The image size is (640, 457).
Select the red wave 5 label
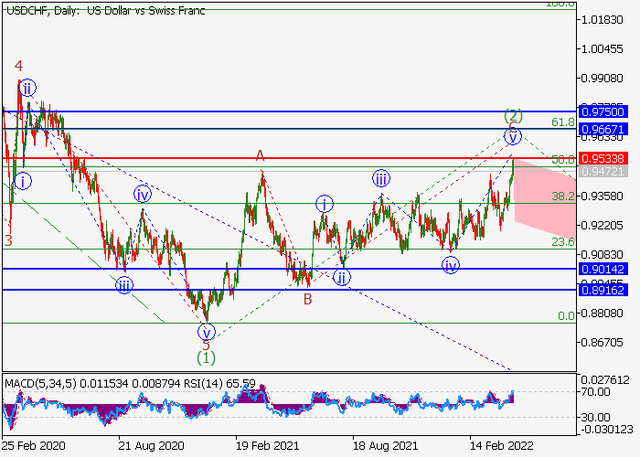click(206, 345)
